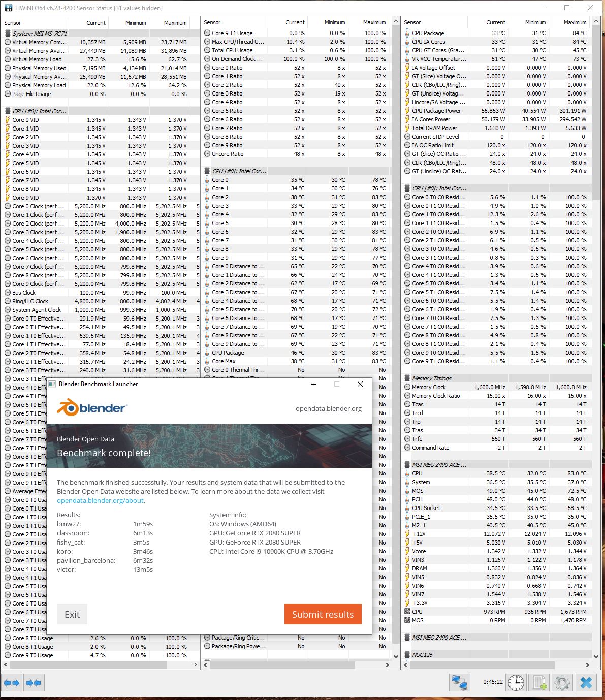Image resolution: width=605 pixels, height=700 pixels.
Task: Select the DRAM voltage row
Action: point(496,568)
